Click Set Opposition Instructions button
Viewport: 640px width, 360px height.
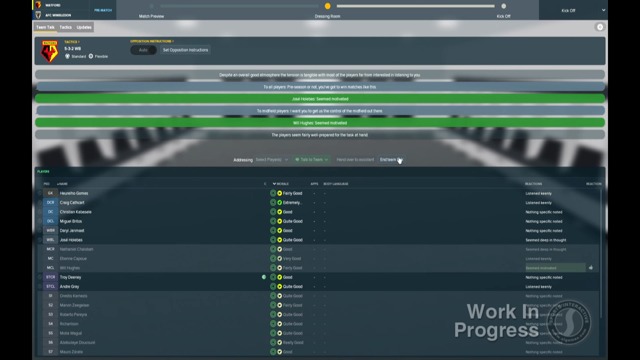pyautogui.click(x=185, y=50)
